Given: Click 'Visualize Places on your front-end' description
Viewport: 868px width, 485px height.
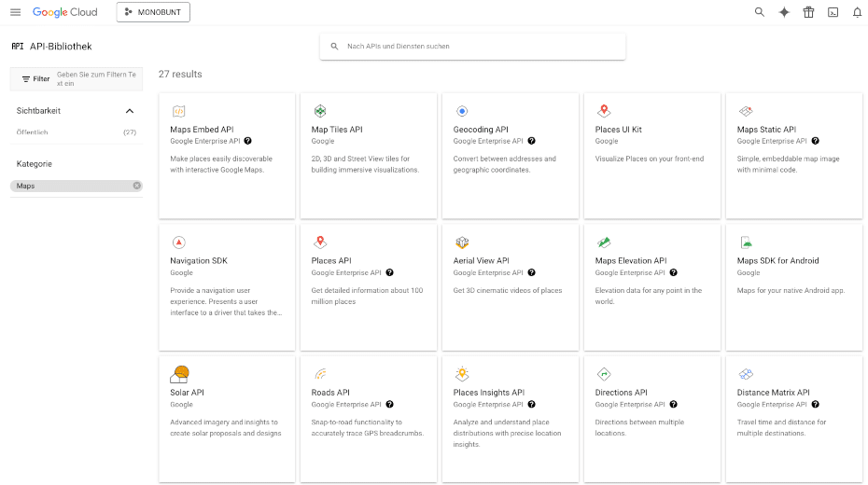Looking at the screenshot, I should [x=650, y=159].
